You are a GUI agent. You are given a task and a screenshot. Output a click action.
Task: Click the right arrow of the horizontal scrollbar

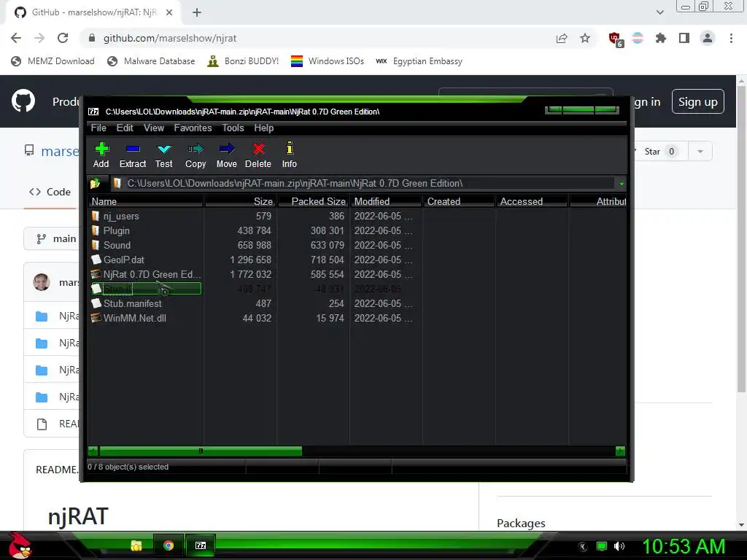[620, 451]
